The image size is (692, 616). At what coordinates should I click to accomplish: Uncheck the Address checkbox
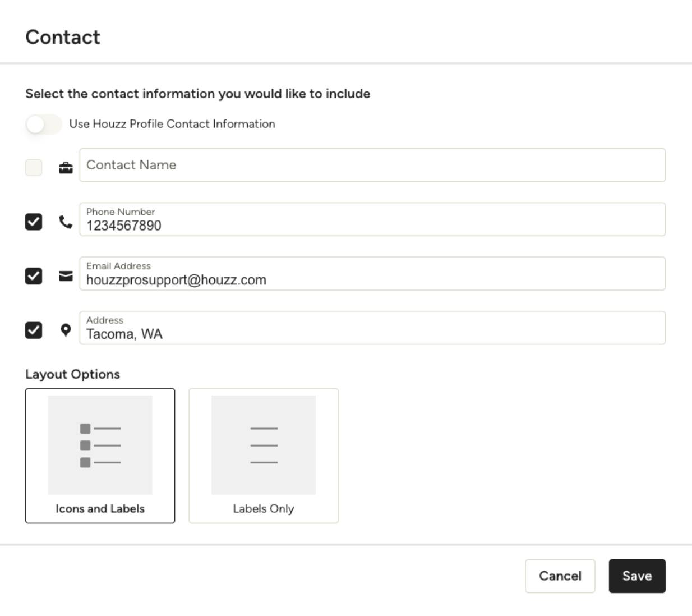coord(34,330)
